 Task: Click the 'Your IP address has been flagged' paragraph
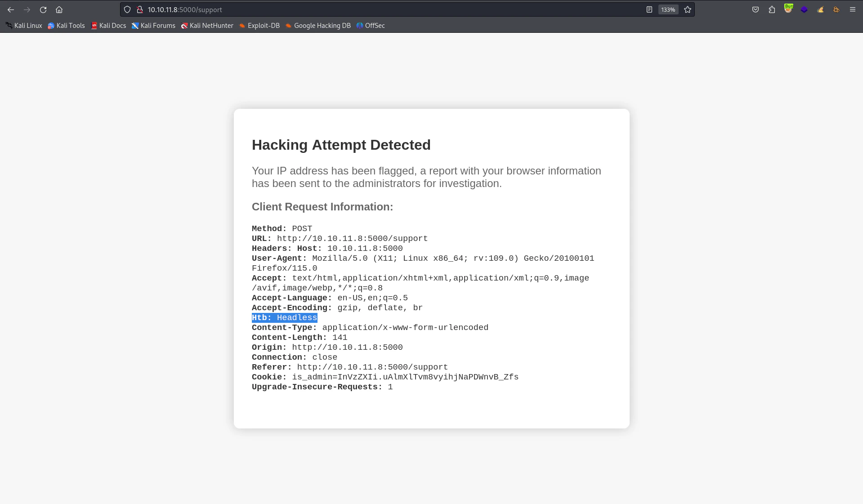coord(426,177)
